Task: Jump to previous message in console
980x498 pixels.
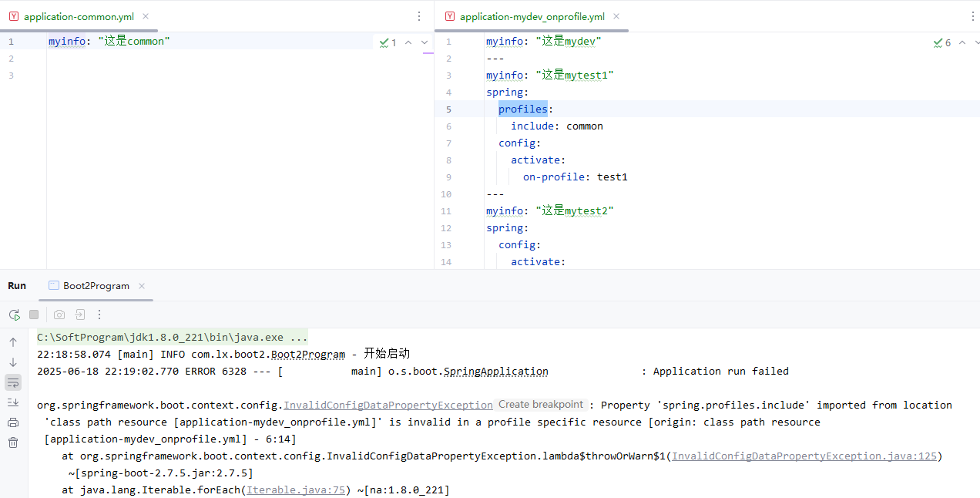Action: pos(13,342)
